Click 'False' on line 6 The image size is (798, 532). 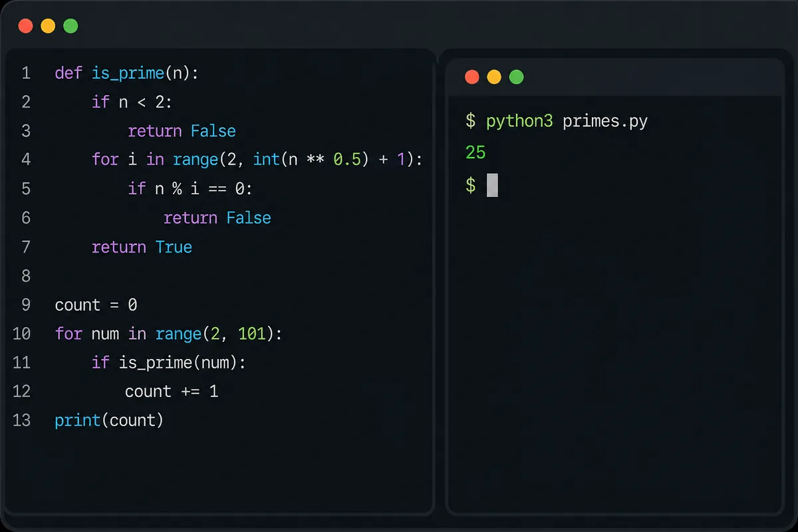click(x=249, y=218)
